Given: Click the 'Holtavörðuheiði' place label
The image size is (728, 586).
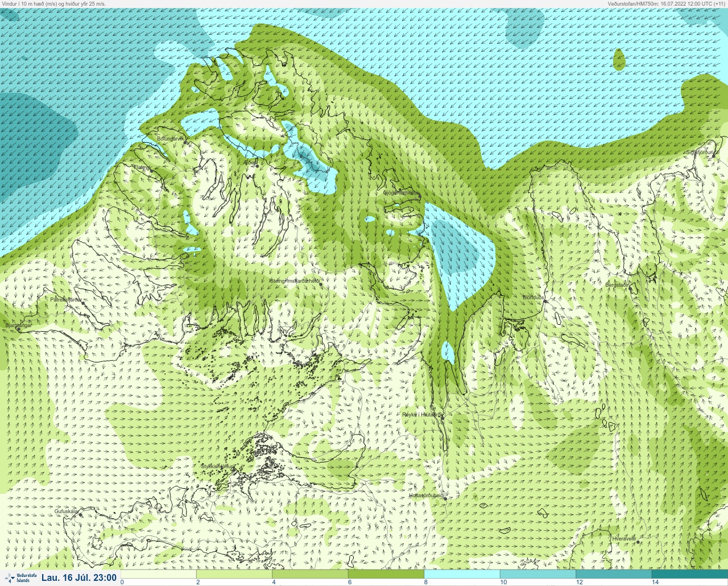Looking at the screenshot, I should tap(426, 496).
